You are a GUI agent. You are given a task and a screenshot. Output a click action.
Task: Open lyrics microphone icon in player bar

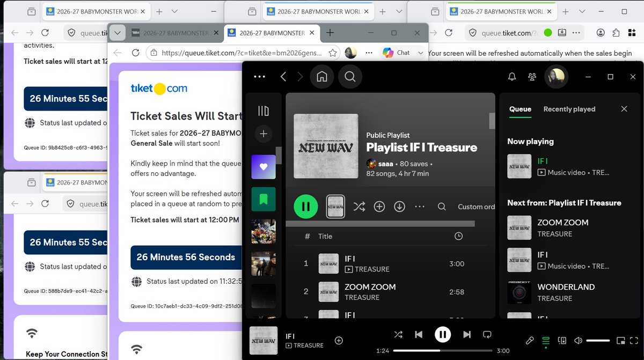click(529, 340)
